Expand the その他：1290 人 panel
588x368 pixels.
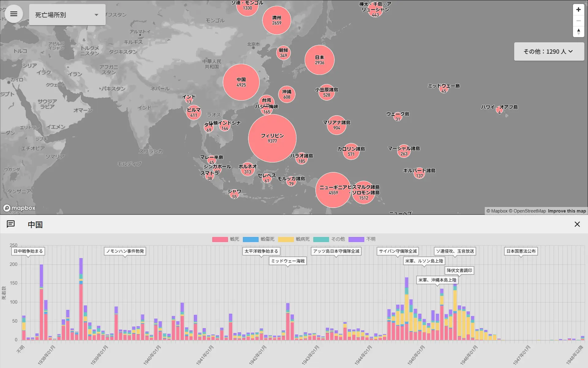click(x=548, y=52)
